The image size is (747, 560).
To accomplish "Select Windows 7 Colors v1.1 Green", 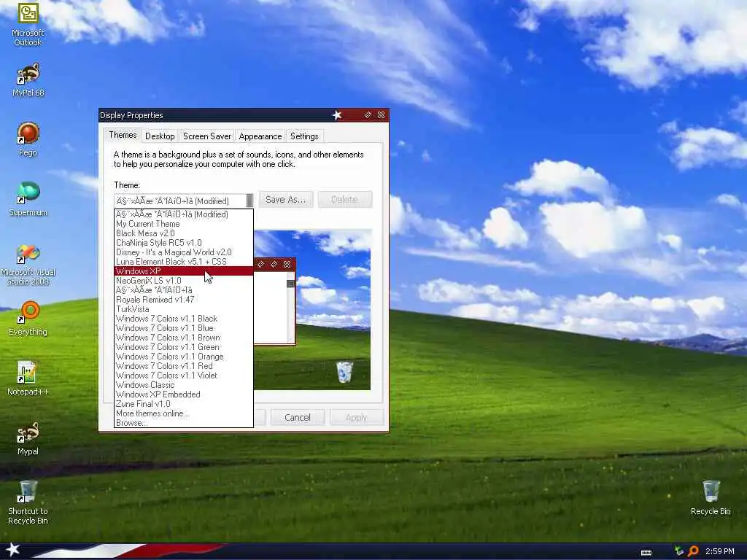I will pos(184,347).
